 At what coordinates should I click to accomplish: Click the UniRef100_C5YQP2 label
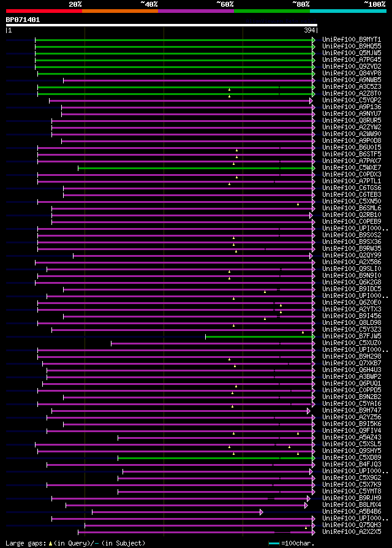click(x=352, y=101)
